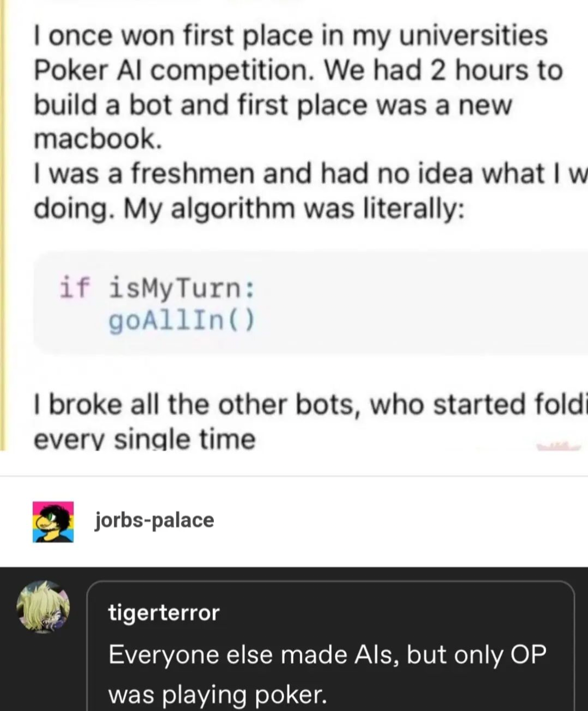This screenshot has height=711, width=588.
Task: Click tigerterror's round profile avatar
Action: pyautogui.click(x=43, y=606)
